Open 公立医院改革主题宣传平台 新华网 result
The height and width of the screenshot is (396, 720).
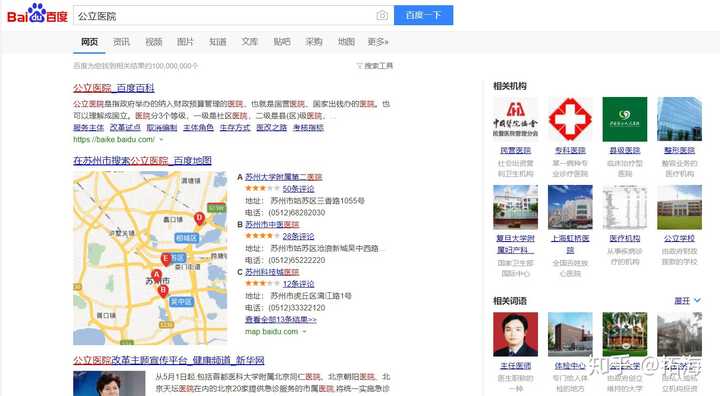(169, 360)
